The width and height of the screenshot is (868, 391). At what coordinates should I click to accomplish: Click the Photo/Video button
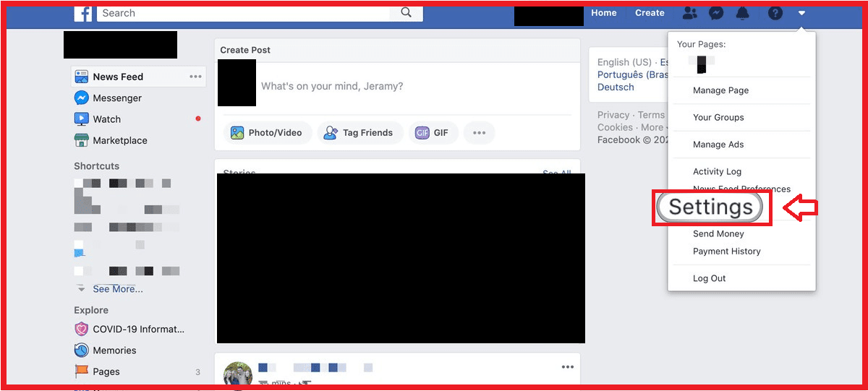(x=268, y=133)
